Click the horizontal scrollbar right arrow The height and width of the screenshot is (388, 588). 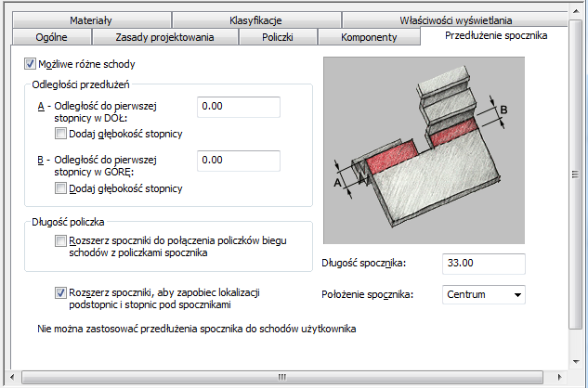tap(559, 377)
